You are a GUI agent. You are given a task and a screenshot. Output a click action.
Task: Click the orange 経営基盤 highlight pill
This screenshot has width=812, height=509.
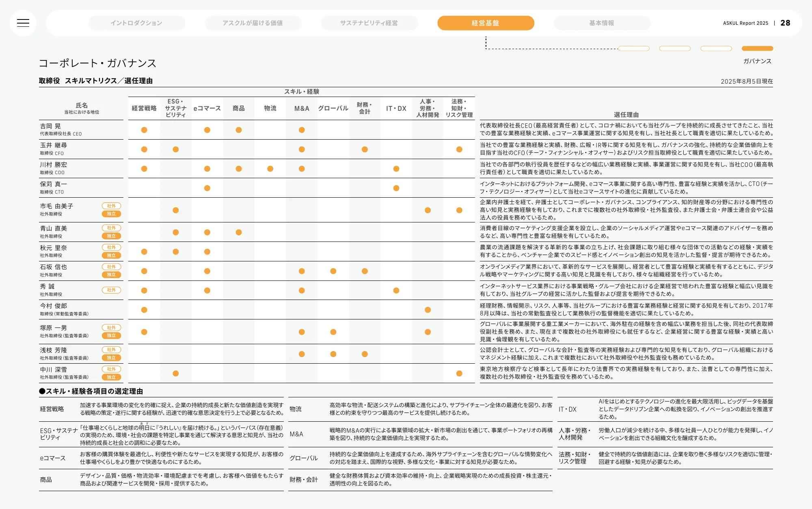486,23
